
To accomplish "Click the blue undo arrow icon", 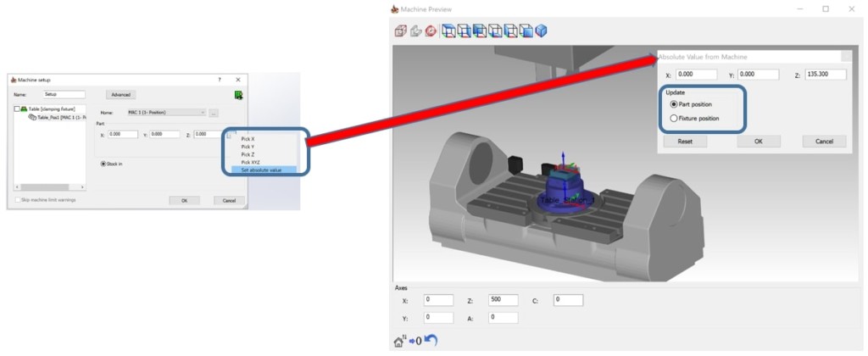I will [x=431, y=341].
